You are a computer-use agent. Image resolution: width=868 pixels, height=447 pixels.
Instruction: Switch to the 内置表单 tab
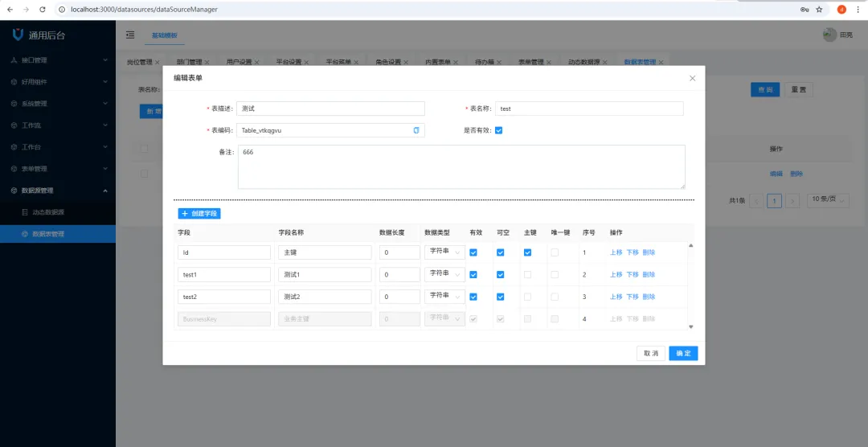coord(437,62)
